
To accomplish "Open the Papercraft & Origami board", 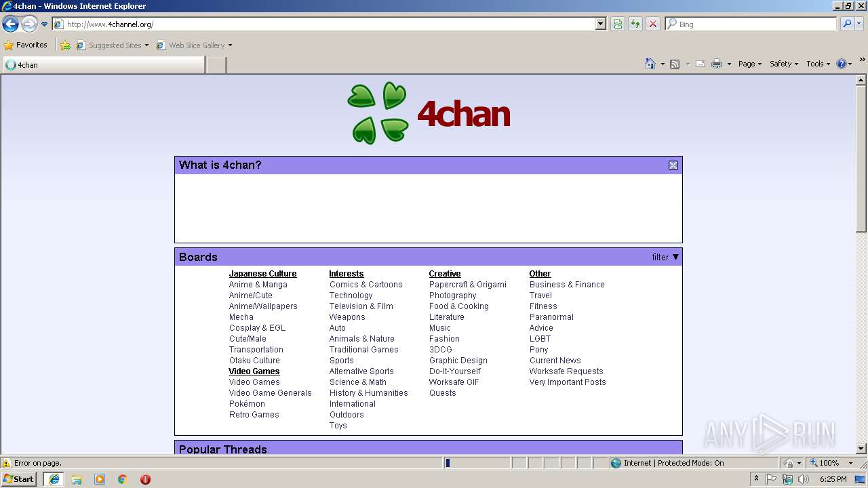I will click(467, 285).
